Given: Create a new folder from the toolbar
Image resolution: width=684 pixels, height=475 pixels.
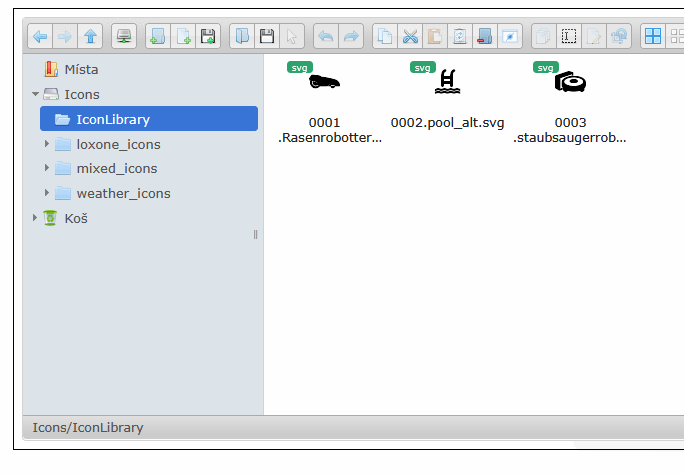Looking at the screenshot, I should pos(158,36).
